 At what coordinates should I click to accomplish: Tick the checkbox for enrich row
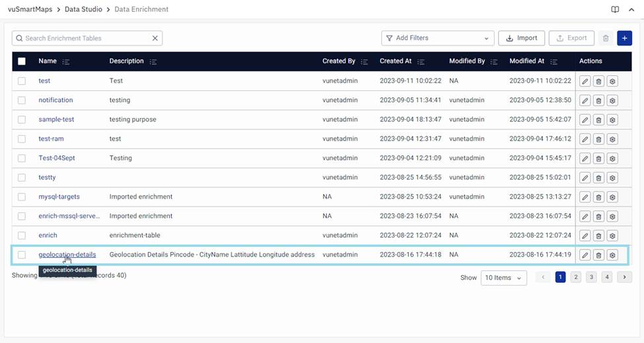[22, 235]
